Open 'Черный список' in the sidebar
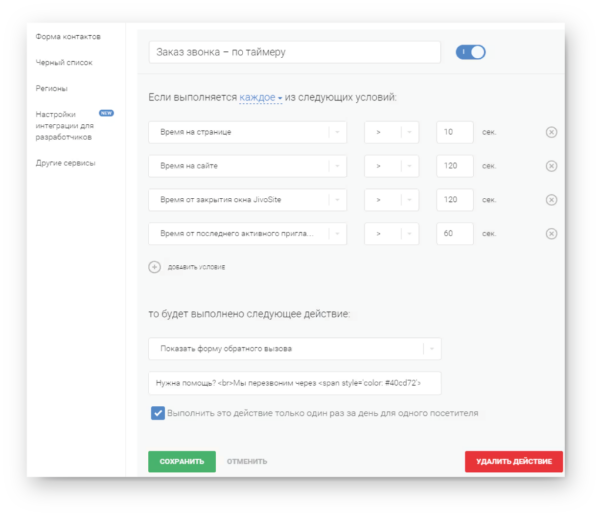This screenshot has width=600, height=516. pyautogui.click(x=64, y=62)
